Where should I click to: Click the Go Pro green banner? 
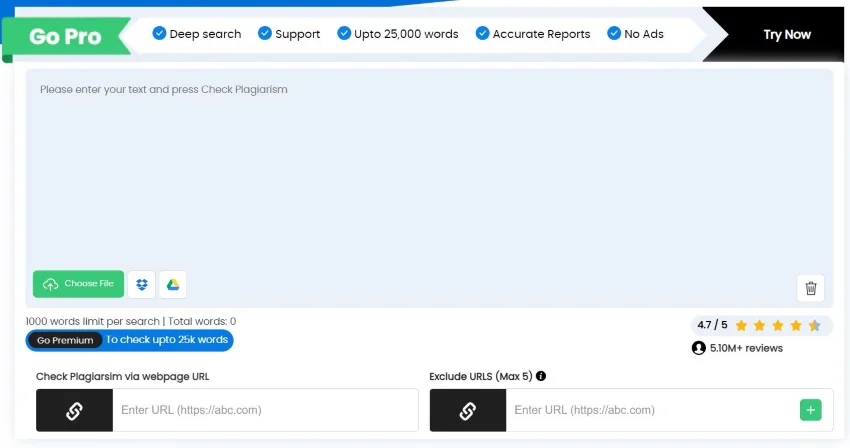pyautogui.click(x=66, y=36)
